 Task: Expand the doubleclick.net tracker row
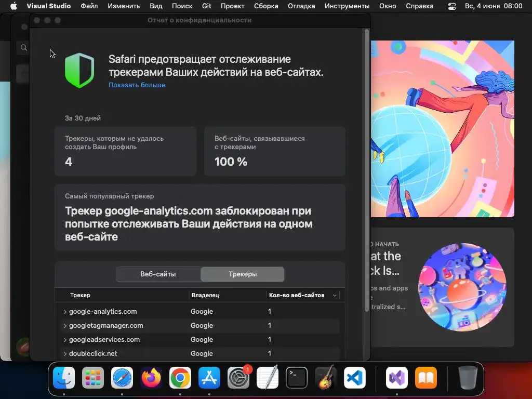(65, 353)
